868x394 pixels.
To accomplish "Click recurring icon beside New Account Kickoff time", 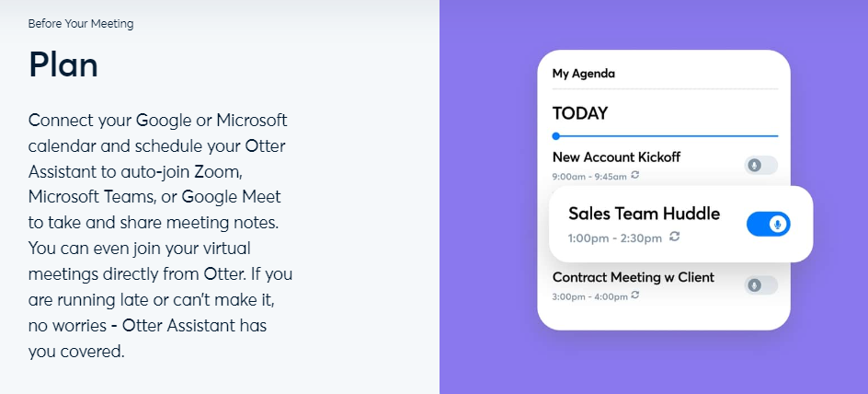I will pyautogui.click(x=634, y=175).
